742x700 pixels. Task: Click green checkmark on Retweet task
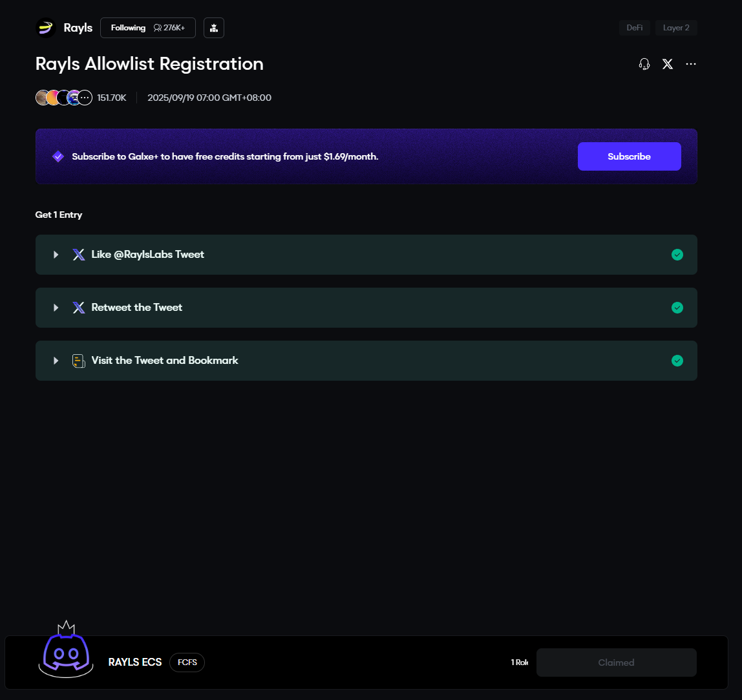pos(677,308)
